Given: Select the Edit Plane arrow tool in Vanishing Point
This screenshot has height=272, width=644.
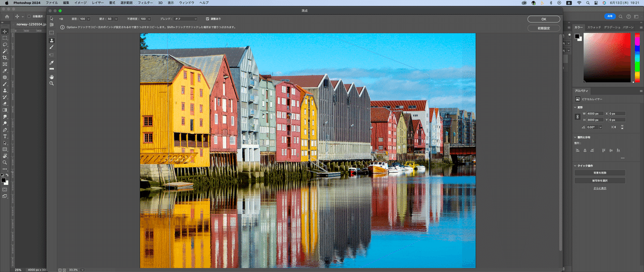Looking at the screenshot, I should coord(52,18).
